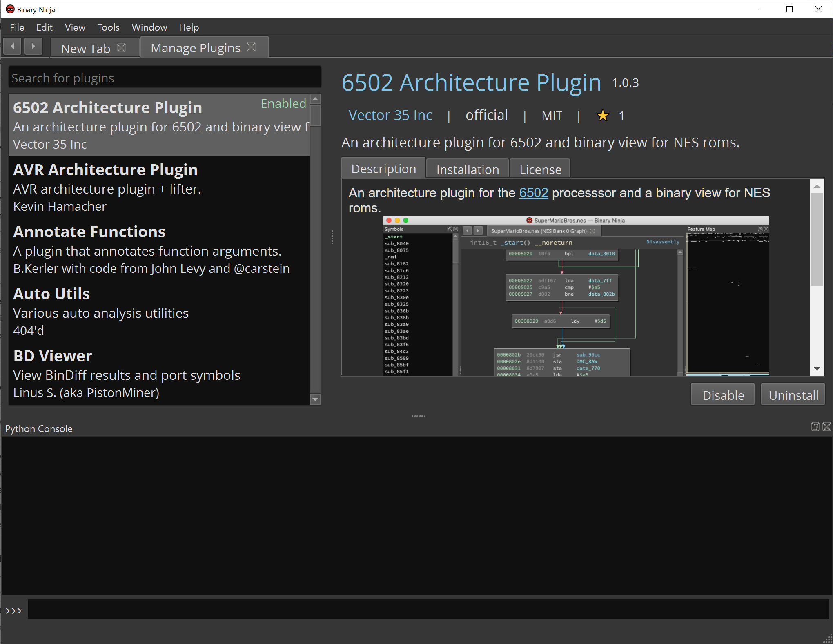Viewport: 833px width, 644px height.
Task: Select the Manage Plugins tab
Action: point(196,48)
